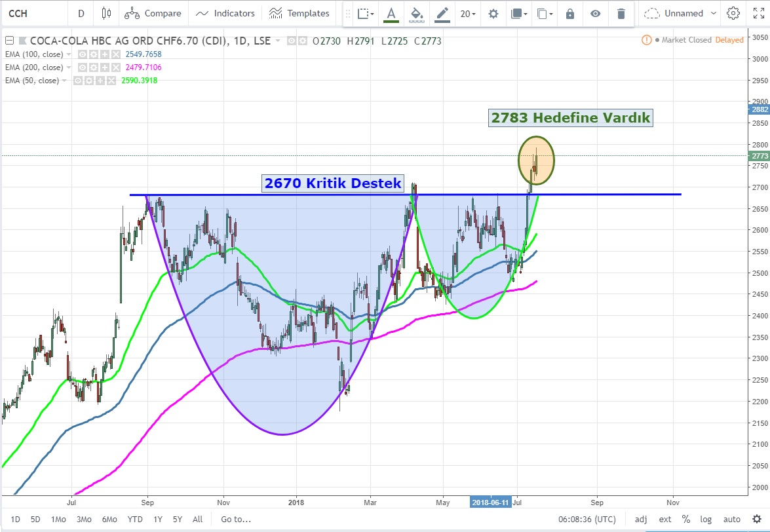
Task: Enter fullscreen mode
Action: coord(758,13)
